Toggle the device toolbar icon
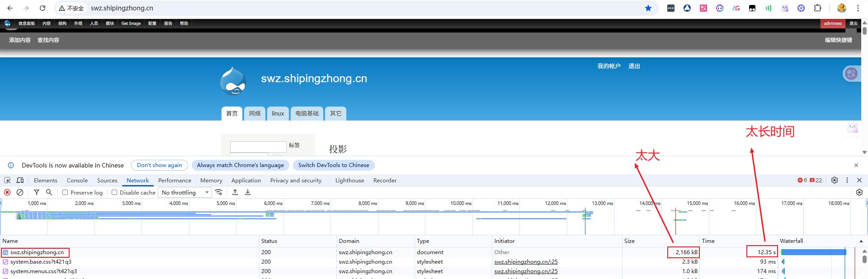Image resolution: width=868 pixels, height=279 pixels. [20, 180]
